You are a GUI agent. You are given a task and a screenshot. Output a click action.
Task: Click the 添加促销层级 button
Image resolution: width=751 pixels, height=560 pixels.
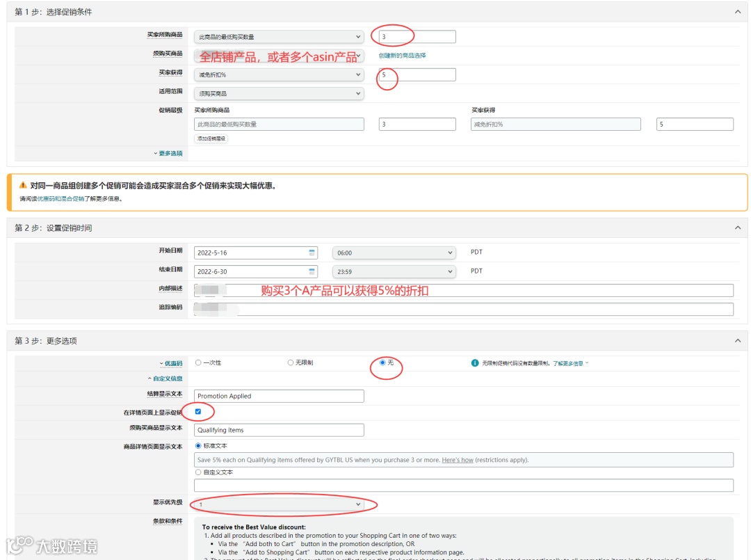click(x=211, y=138)
